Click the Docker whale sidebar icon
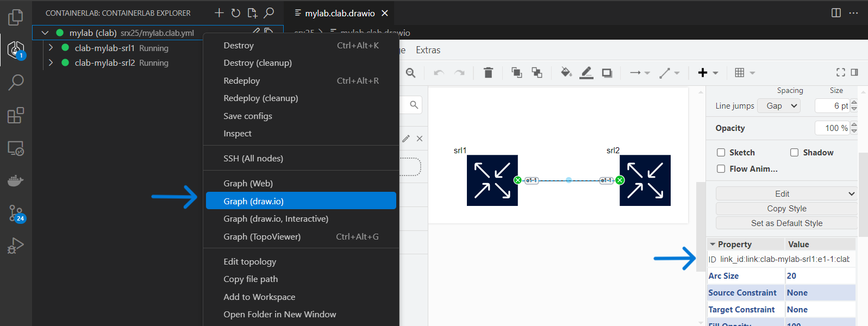Image resolution: width=868 pixels, height=326 pixels. tap(16, 181)
